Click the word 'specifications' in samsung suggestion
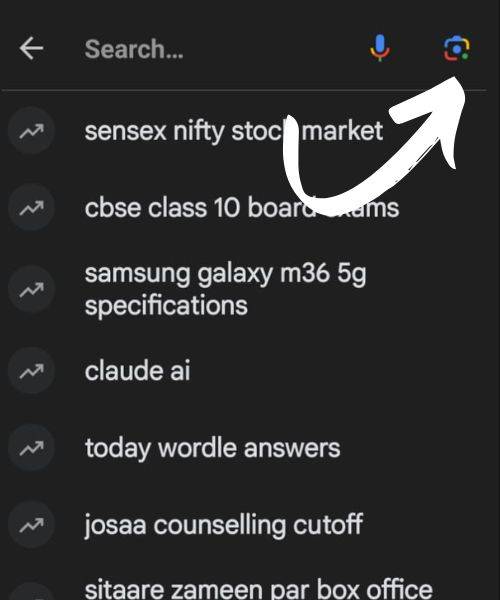 [166, 306]
